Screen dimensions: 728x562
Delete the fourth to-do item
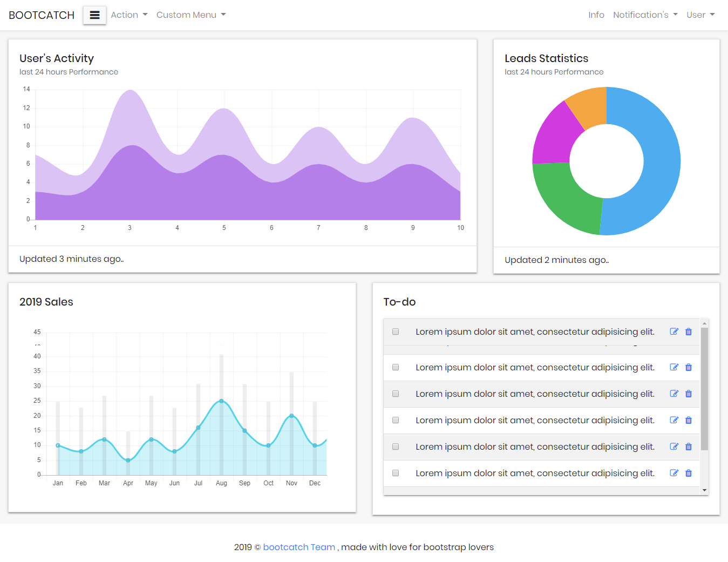pyautogui.click(x=689, y=420)
